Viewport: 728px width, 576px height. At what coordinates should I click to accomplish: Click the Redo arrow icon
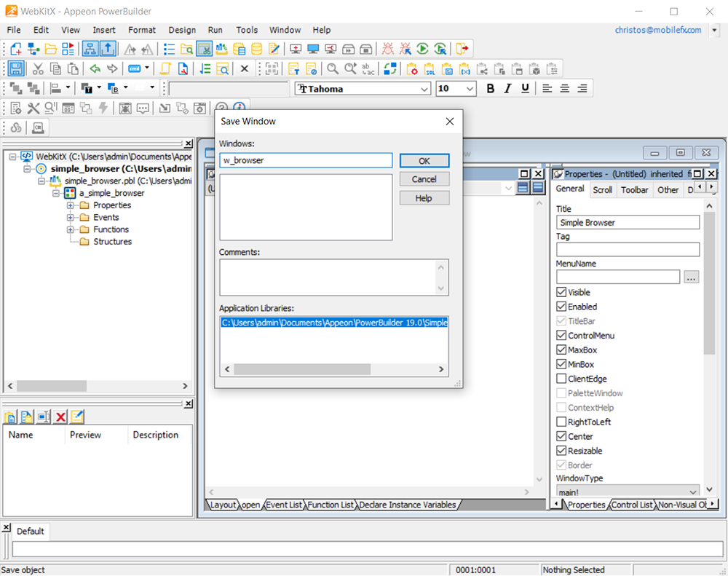112,69
